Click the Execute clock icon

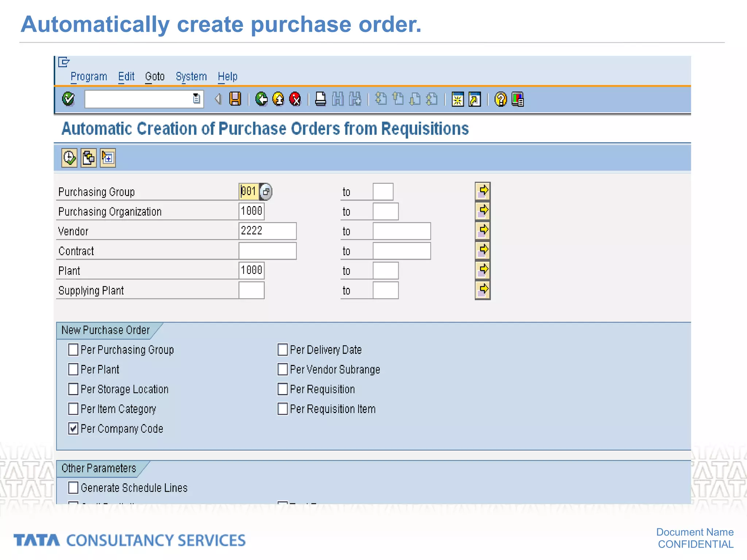[69, 158]
